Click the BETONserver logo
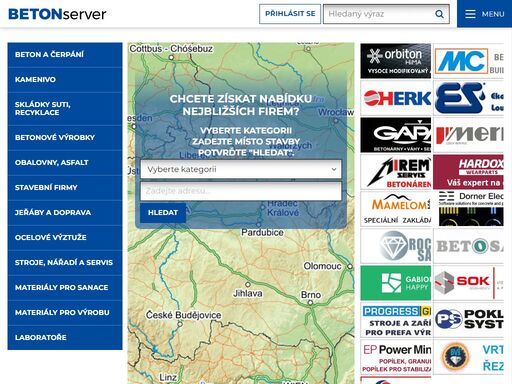512x384 pixels. 57,14
